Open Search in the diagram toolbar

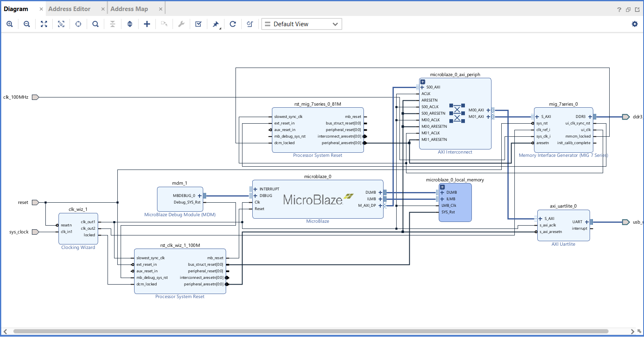coord(96,24)
